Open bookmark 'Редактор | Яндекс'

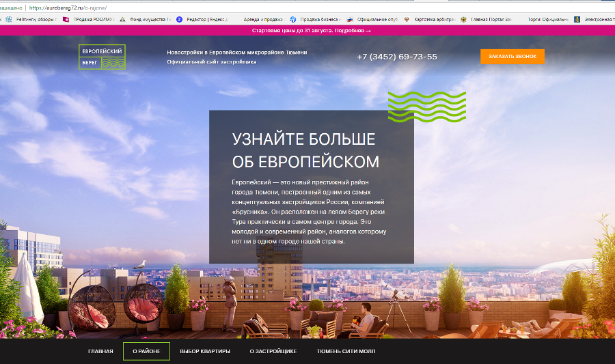202,19
